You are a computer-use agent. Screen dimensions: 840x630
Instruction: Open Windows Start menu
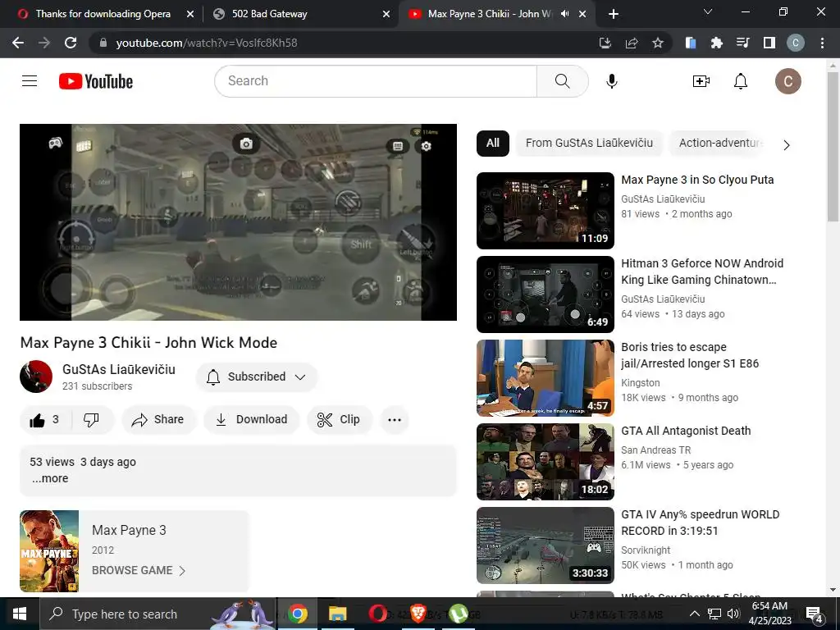point(20,614)
